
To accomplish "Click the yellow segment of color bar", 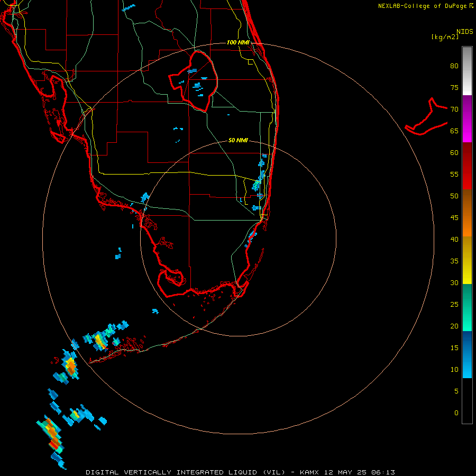I will pyautogui.click(x=467, y=260).
